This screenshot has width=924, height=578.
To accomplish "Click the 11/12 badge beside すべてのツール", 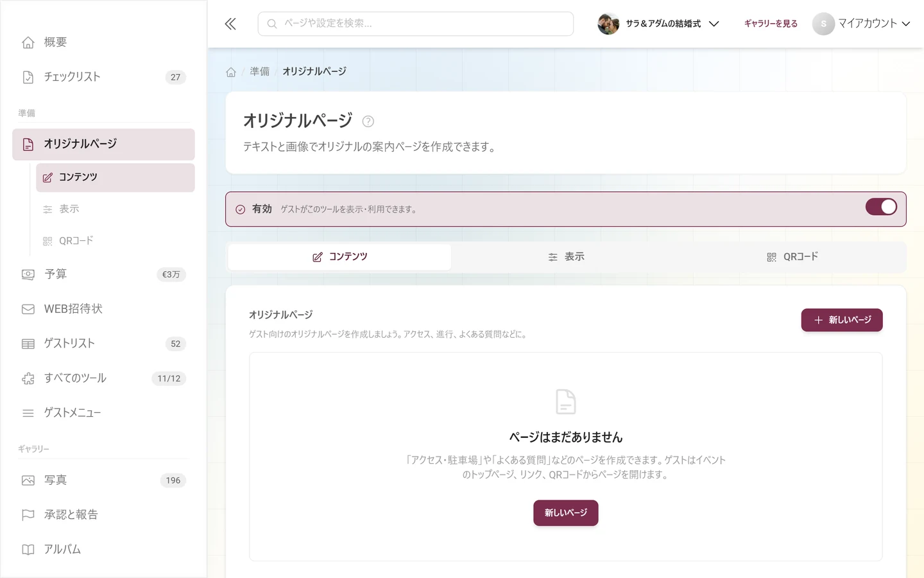I will click(x=169, y=378).
